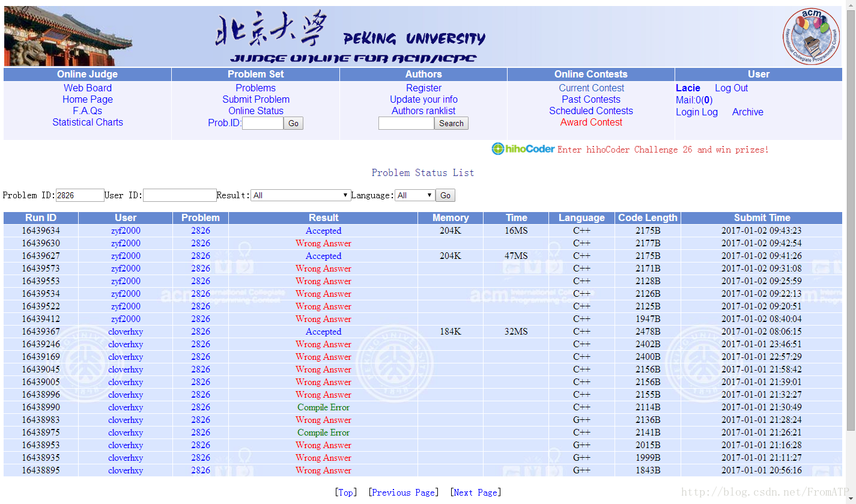Click memory value 184K cell
The height and width of the screenshot is (504, 856).
click(x=451, y=332)
